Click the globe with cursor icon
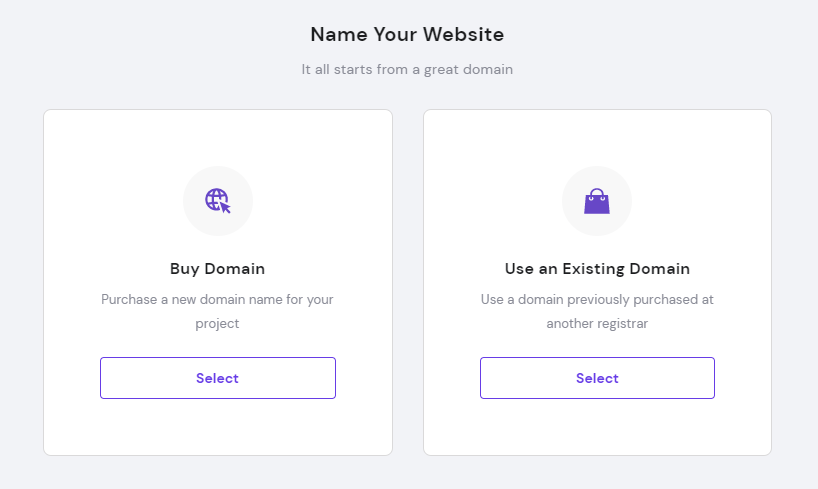The width and height of the screenshot is (818, 489). (217, 201)
